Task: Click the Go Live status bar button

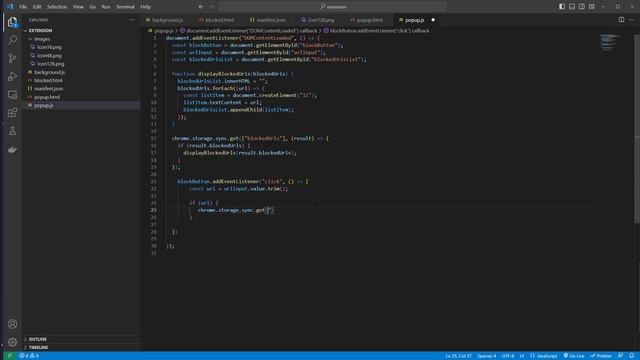Action: 574,356
